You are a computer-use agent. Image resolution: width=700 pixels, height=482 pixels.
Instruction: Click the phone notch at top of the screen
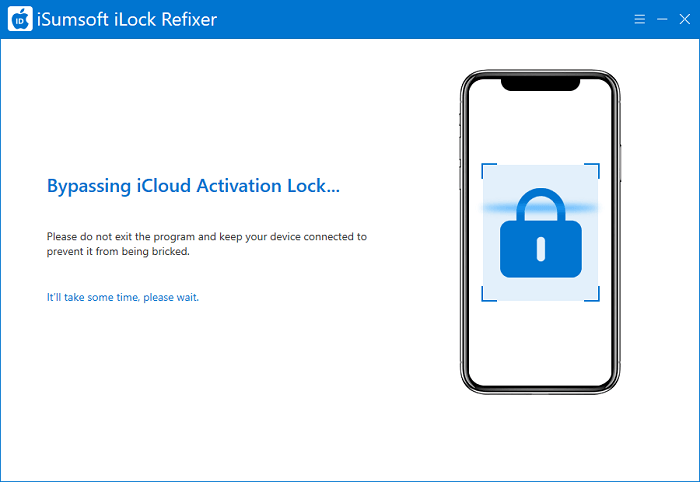(540, 84)
